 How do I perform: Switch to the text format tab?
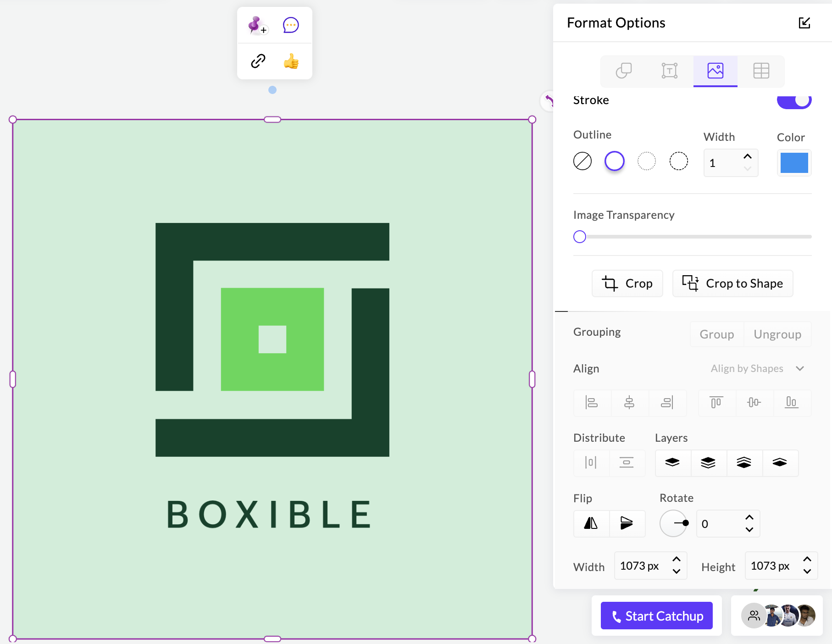(670, 71)
